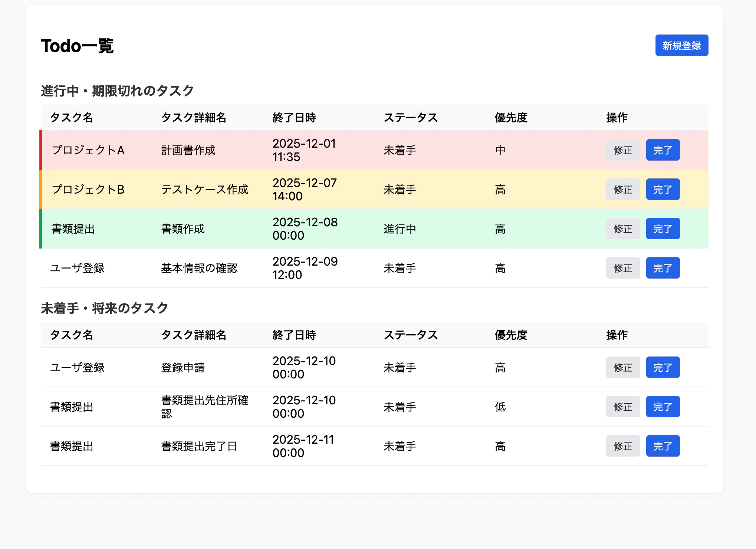Select the プロジェクトB task name

pyautogui.click(x=88, y=189)
